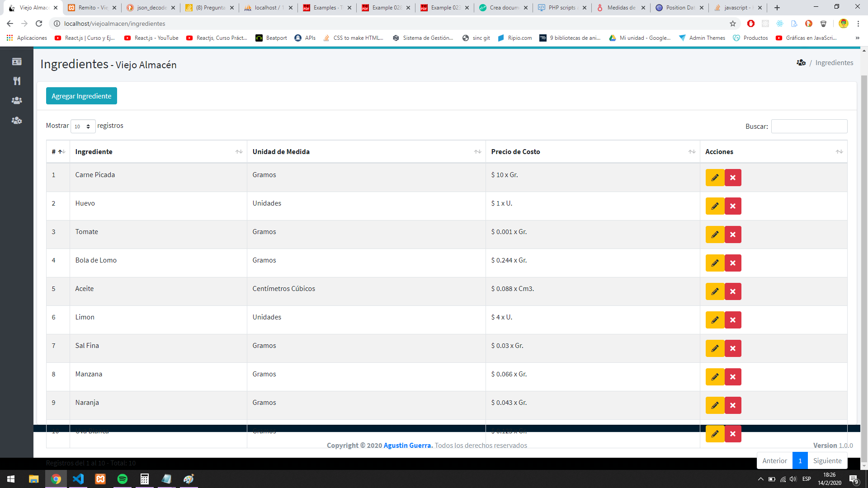
Task: Click the breadcrumb home icon
Action: (801, 63)
